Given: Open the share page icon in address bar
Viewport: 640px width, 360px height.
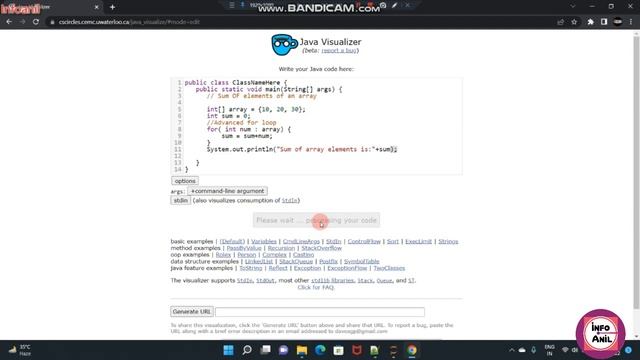Looking at the screenshot, I should click(561, 22).
